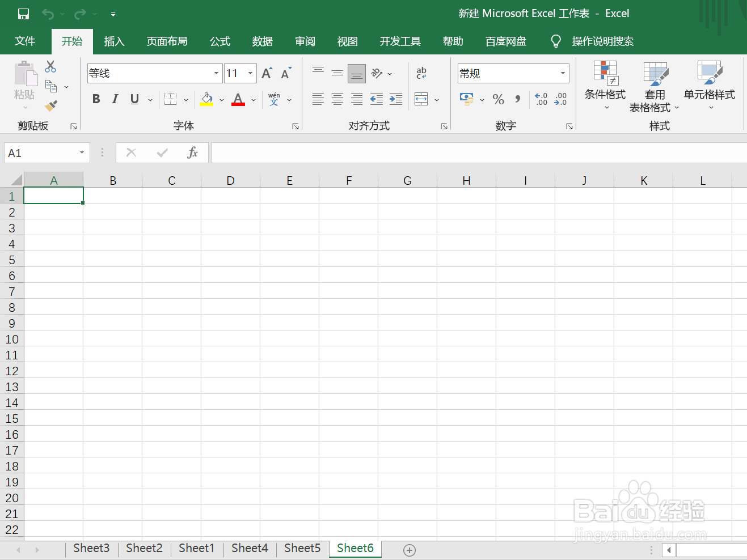Click the decrease indent icon
747x560 pixels.
(376, 99)
